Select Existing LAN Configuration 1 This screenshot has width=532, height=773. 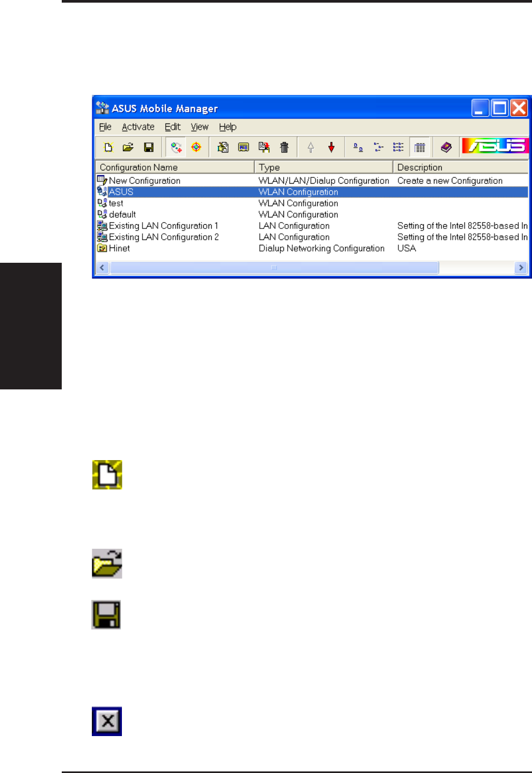312,226
